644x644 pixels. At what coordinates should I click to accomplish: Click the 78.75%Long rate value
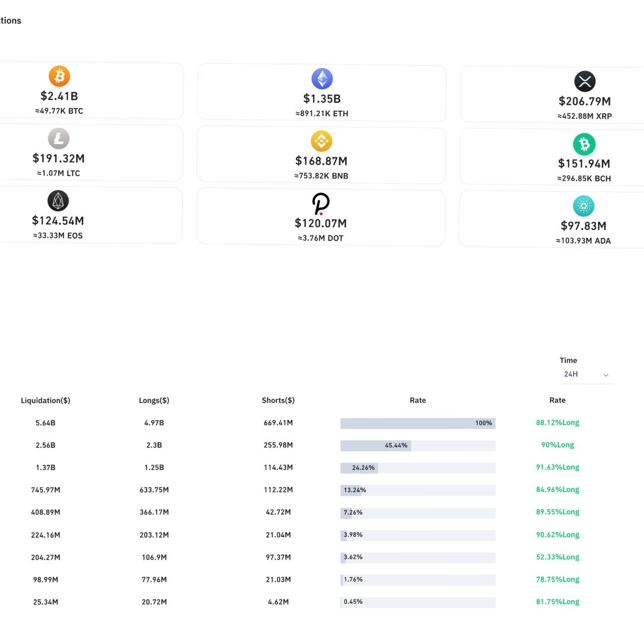click(x=557, y=580)
